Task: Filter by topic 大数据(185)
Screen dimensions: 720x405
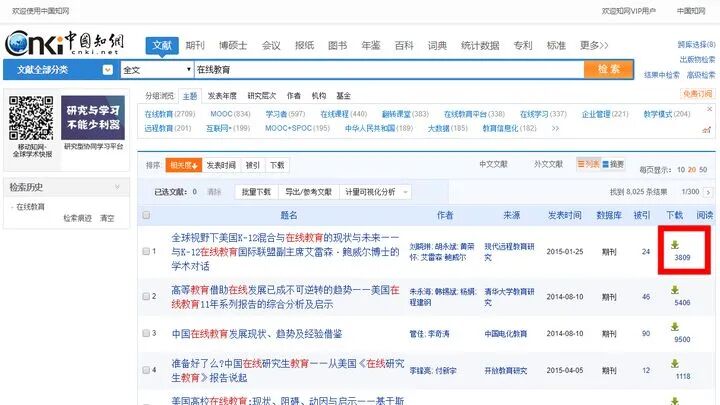Action: click(x=448, y=128)
